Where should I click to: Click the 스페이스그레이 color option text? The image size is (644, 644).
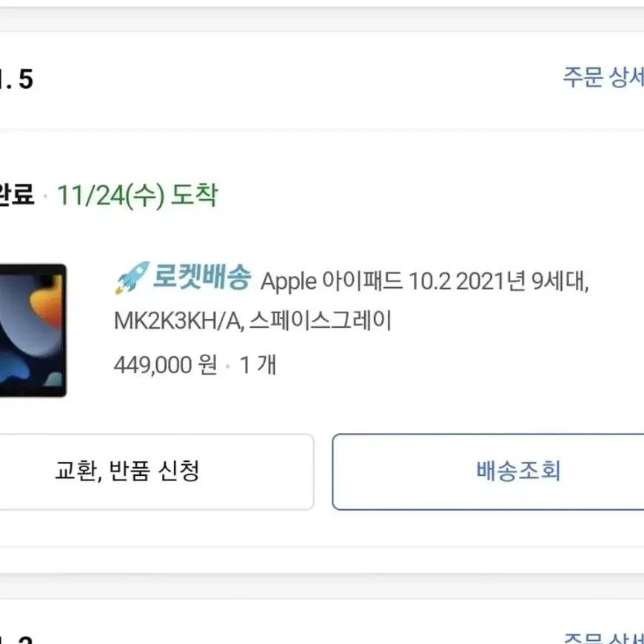point(321,321)
